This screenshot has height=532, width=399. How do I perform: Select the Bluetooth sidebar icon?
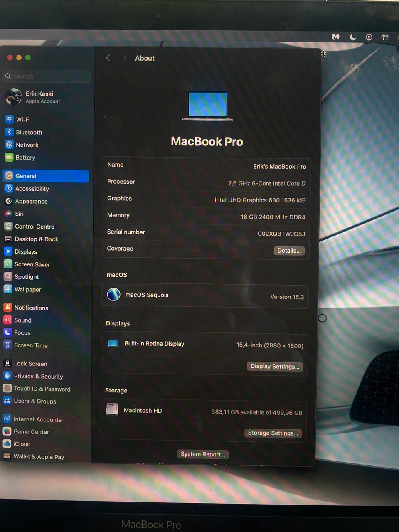point(9,132)
